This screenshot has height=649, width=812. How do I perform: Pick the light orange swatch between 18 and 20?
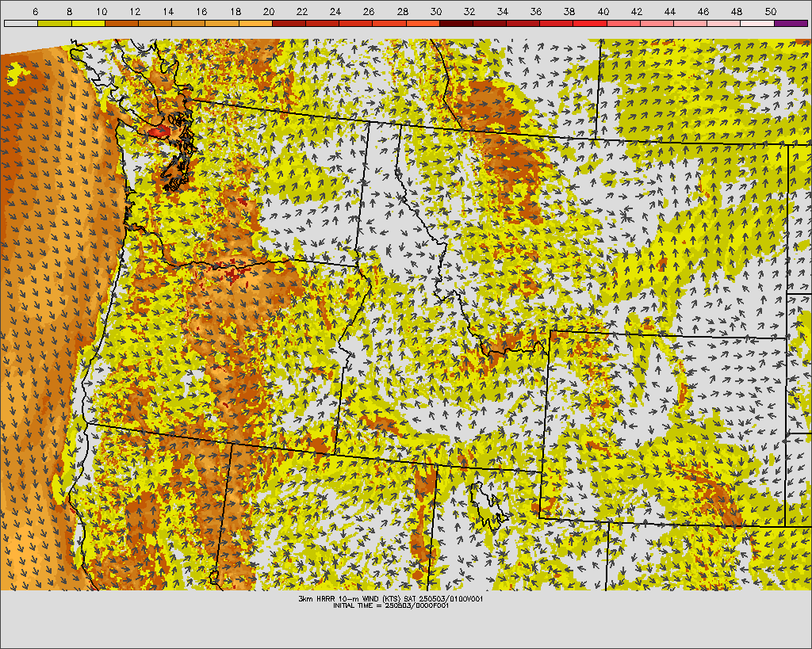point(256,23)
